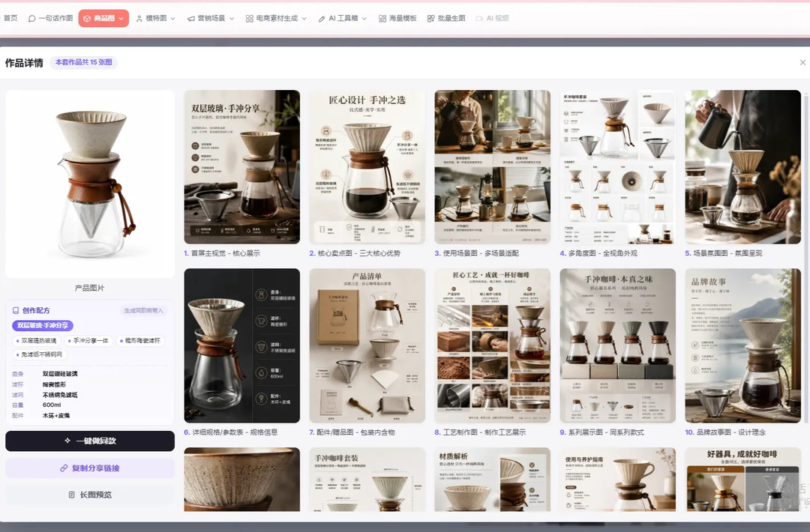810x532 pixels.
Task: Click the 本套作品共 15 张图 badge
Action: coord(84,62)
